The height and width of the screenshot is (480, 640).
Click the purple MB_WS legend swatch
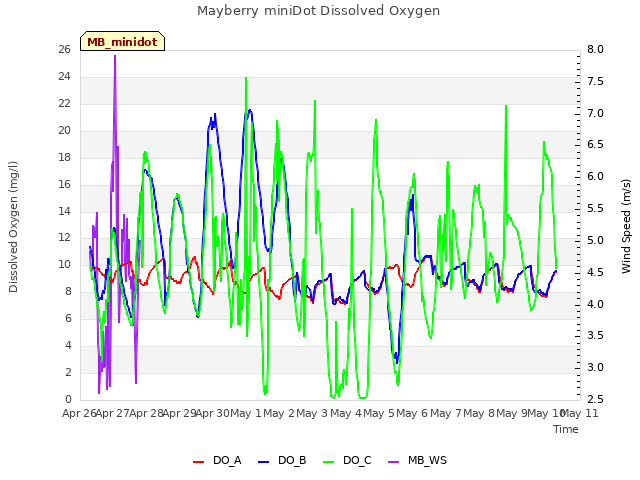pos(393,462)
